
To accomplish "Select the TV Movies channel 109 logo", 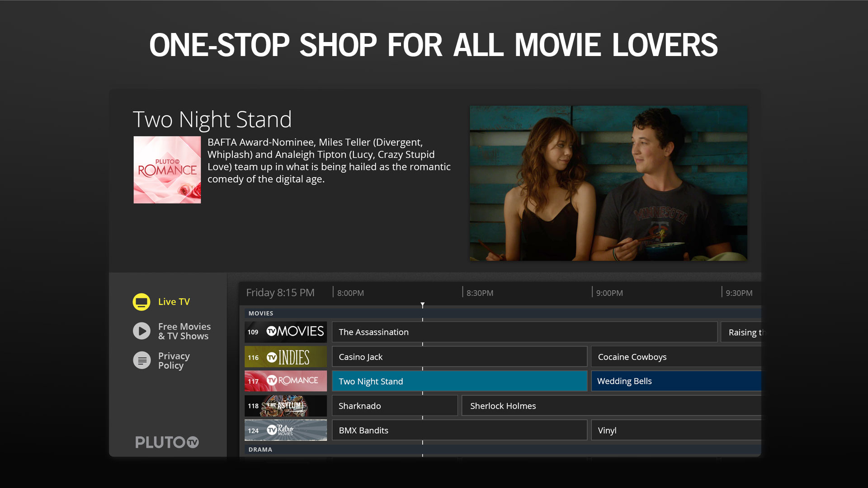I will [285, 332].
